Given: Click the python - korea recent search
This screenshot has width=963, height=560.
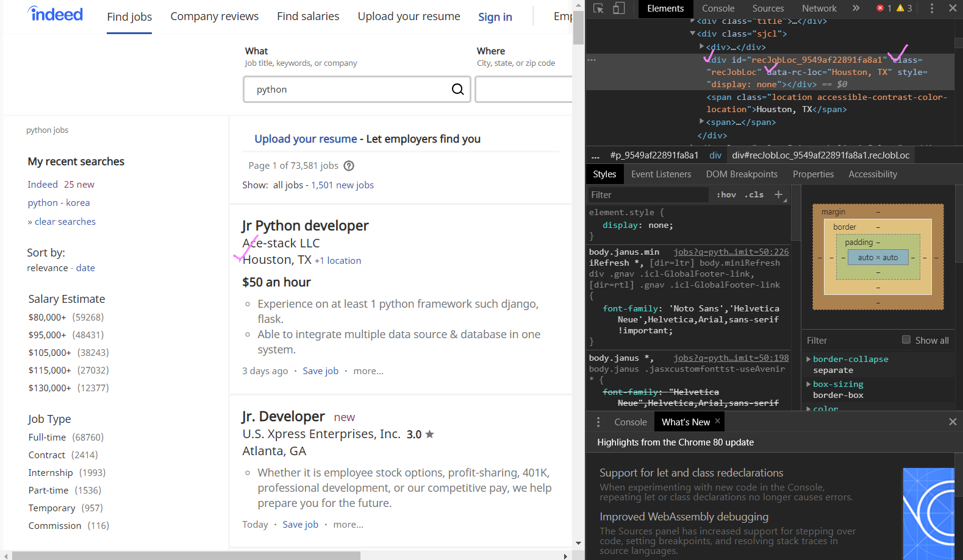Looking at the screenshot, I should click(x=59, y=203).
